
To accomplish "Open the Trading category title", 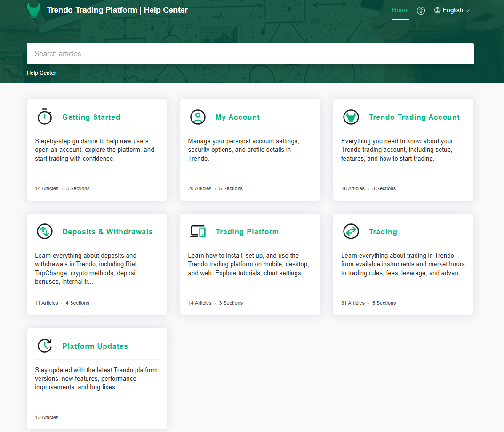I will pyautogui.click(x=383, y=232).
